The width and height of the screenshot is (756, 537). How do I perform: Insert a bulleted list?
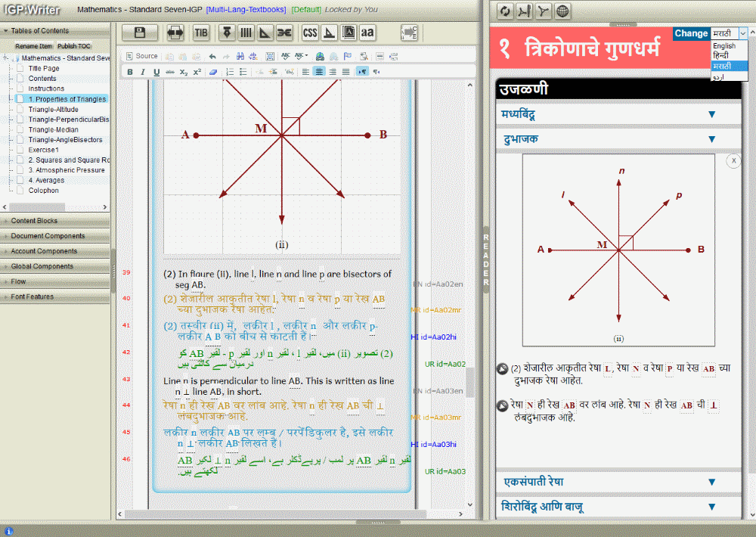click(x=243, y=72)
